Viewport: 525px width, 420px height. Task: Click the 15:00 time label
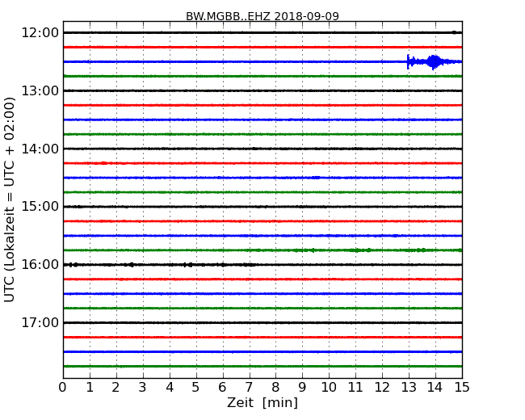[x=40, y=207]
